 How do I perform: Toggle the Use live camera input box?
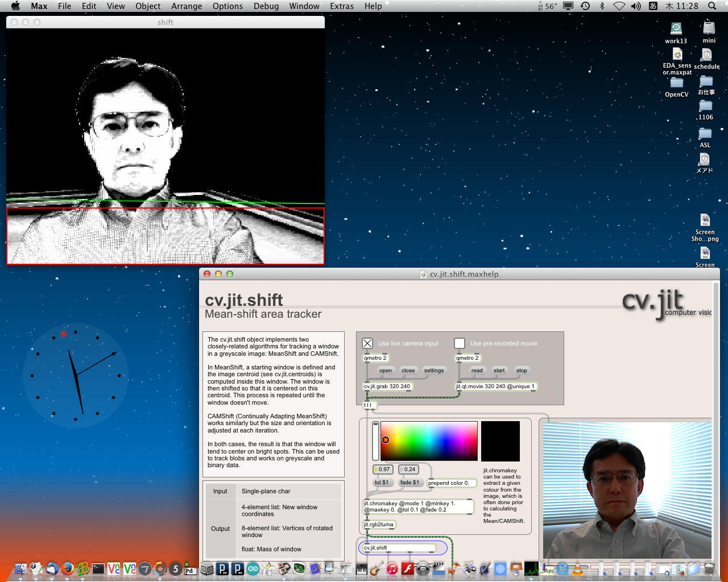pos(367,343)
